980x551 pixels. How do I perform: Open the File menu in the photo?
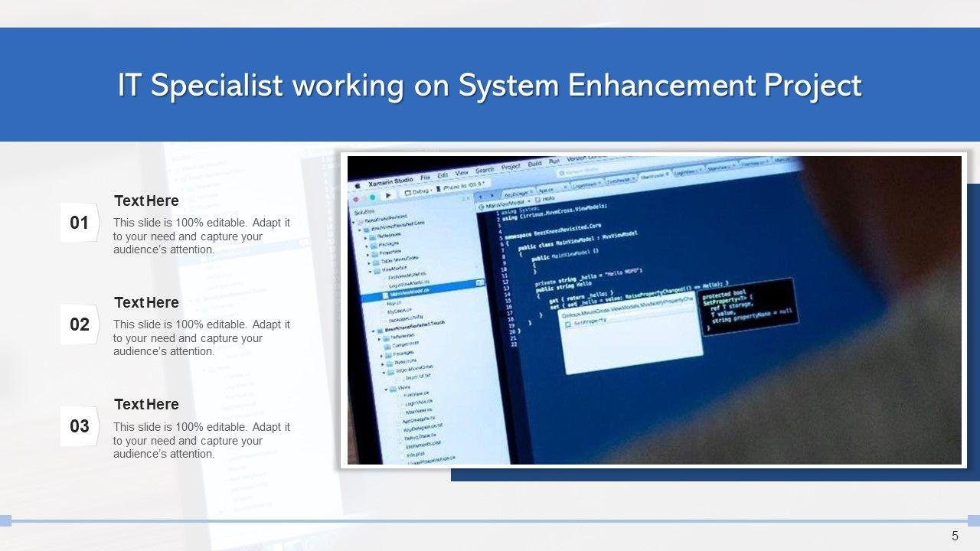pyautogui.click(x=425, y=177)
